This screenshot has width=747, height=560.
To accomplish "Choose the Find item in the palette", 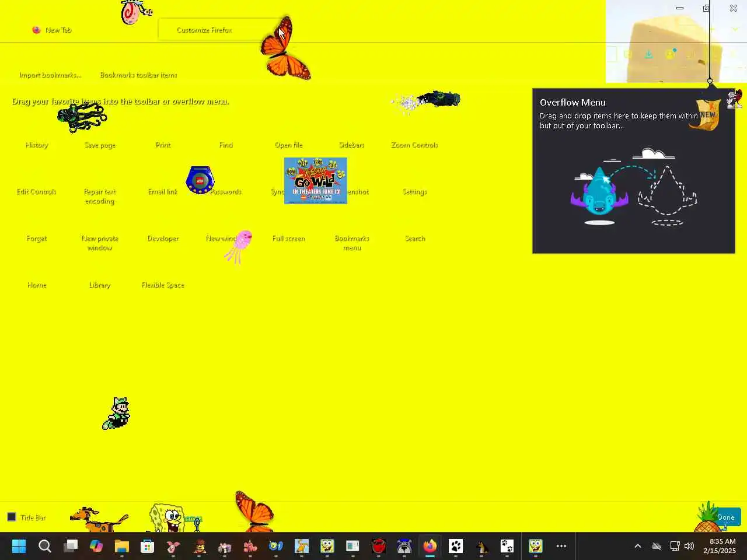I will click(226, 145).
